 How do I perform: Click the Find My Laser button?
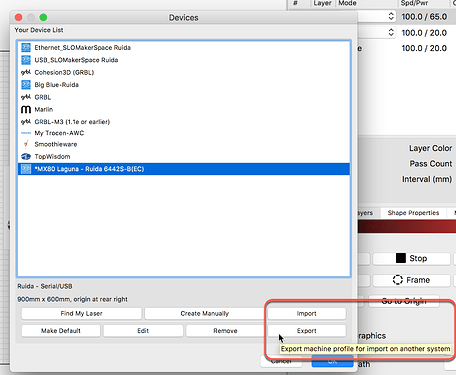pyautogui.click(x=81, y=313)
